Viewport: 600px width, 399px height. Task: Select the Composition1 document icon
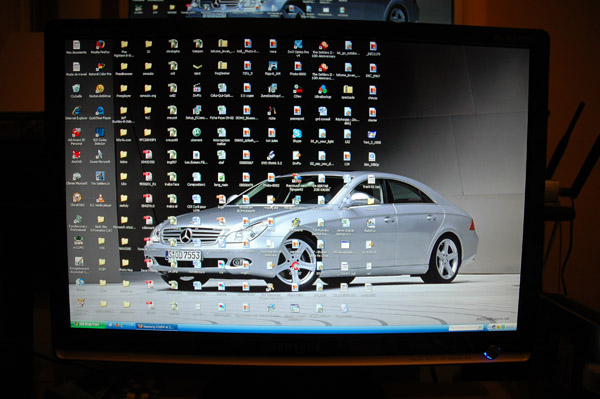pos(196,178)
